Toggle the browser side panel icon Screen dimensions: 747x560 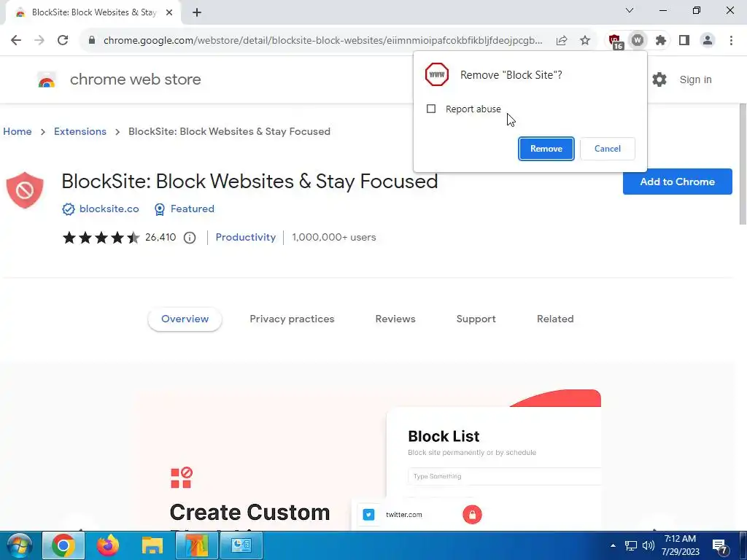684,41
